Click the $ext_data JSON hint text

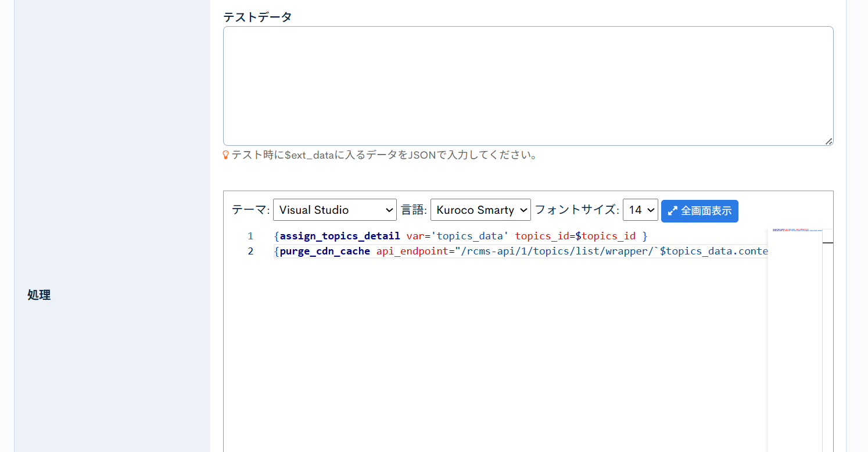(383, 155)
